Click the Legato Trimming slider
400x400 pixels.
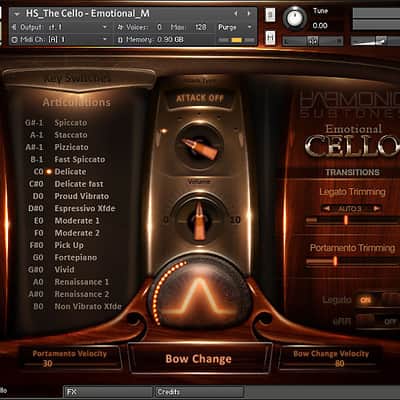(353, 220)
